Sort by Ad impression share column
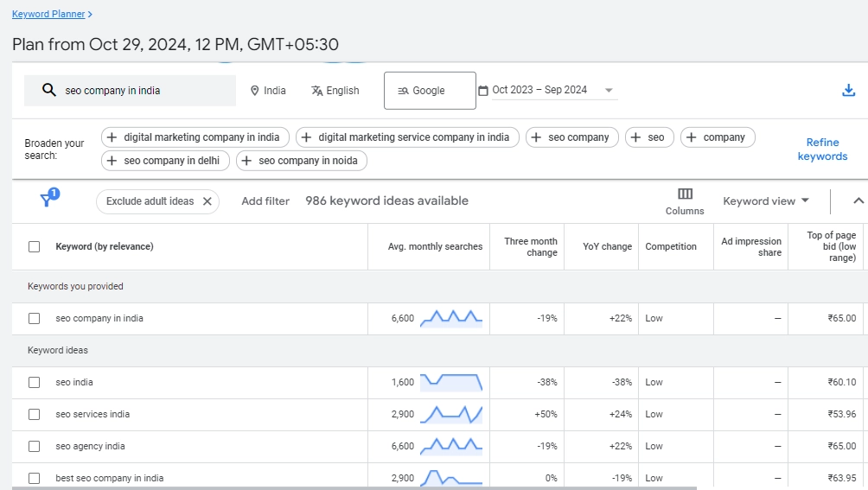 pyautogui.click(x=751, y=246)
